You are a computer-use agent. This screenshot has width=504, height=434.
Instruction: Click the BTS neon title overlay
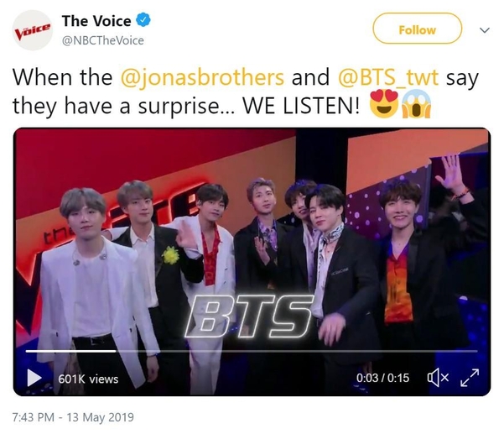(x=249, y=316)
